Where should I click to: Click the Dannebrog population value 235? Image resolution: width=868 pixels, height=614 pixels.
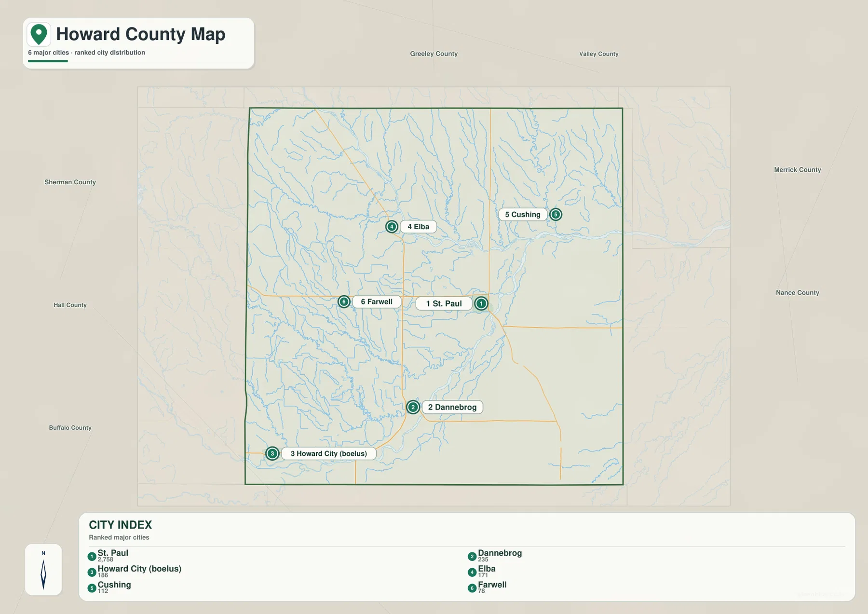click(x=483, y=559)
